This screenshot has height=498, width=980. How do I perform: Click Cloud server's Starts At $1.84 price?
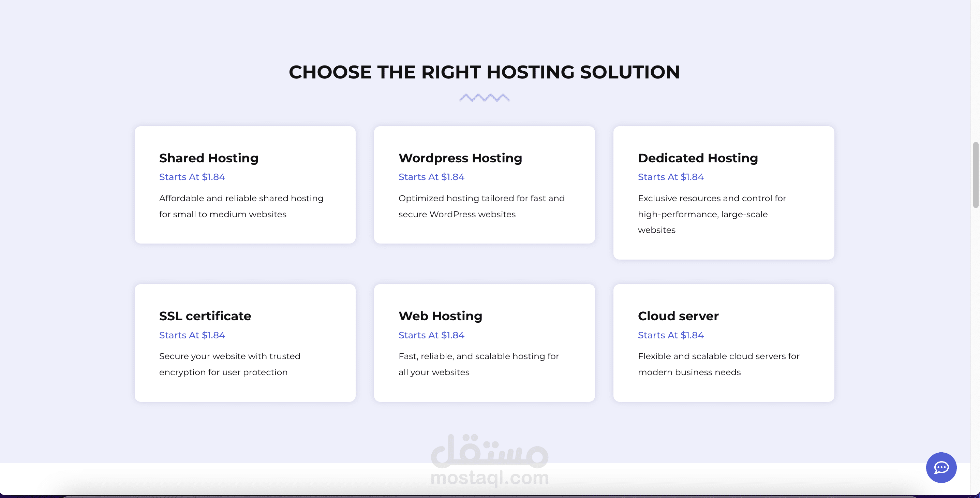670,335
